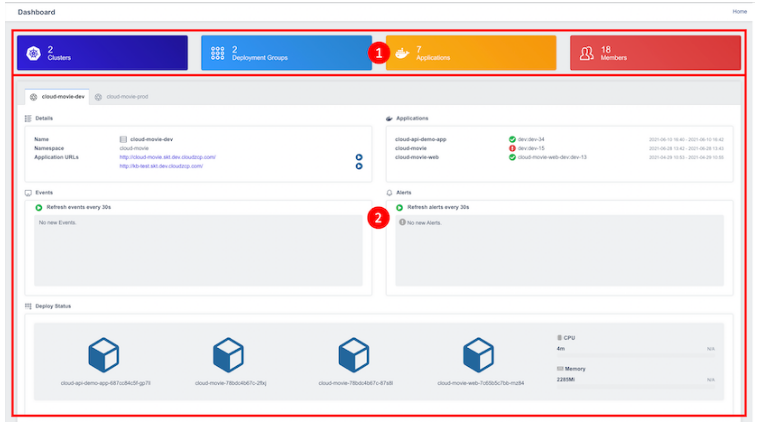Click the monitor icon beside Events heading
This screenshot has height=424, width=763.
pyautogui.click(x=28, y=193)
